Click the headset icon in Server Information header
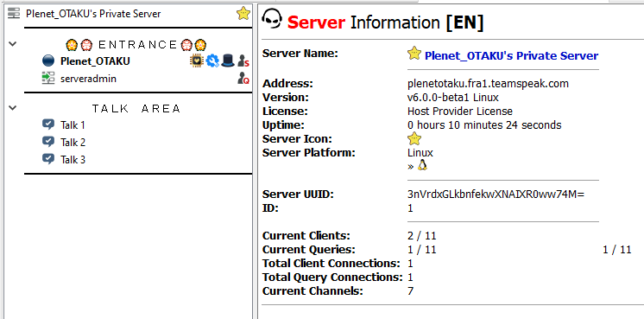This screenshot has height=319, width=644. point(272,19)
